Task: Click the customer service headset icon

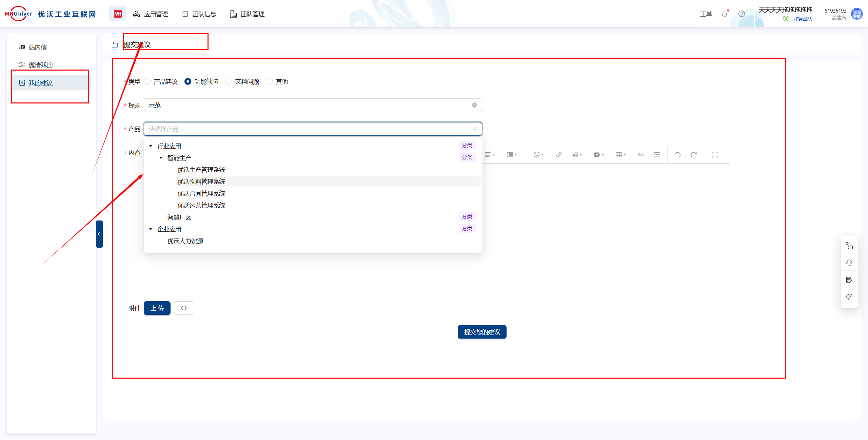Action: (x=849, y=263)
